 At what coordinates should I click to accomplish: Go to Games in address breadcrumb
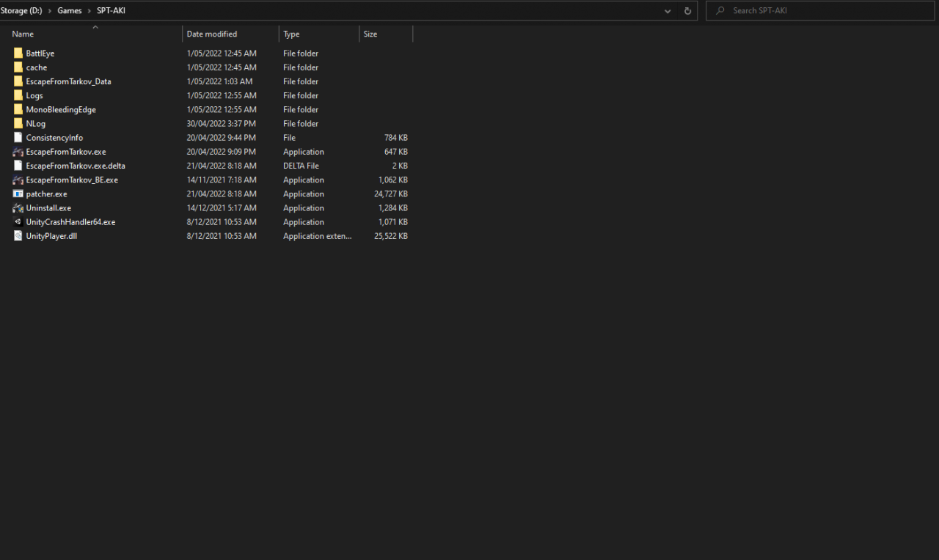(70, 11)
